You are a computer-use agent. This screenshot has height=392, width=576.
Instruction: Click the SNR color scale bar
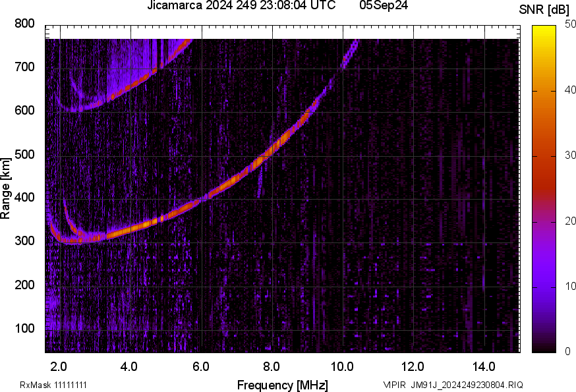tap(544, 189)
